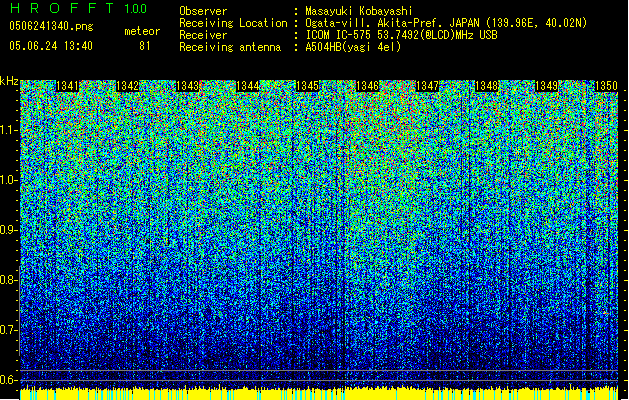
Task: Click the date 05.06.24 13:40
Action: (51, 46)
